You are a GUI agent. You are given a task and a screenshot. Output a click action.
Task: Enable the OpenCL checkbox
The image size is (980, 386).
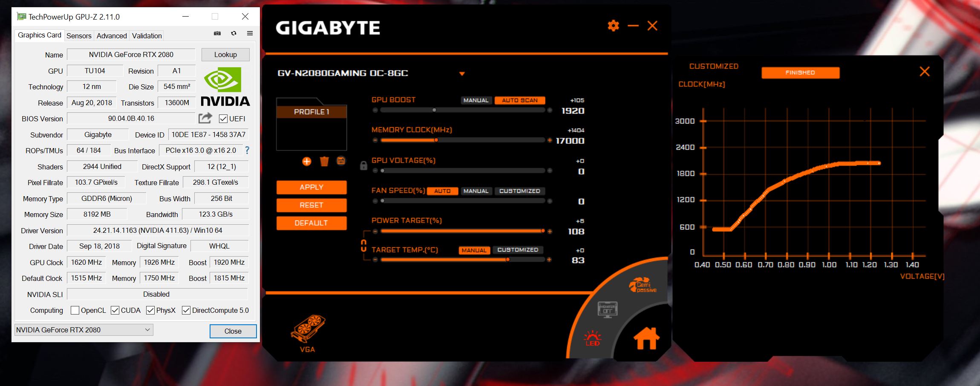(x=75, y=310)
